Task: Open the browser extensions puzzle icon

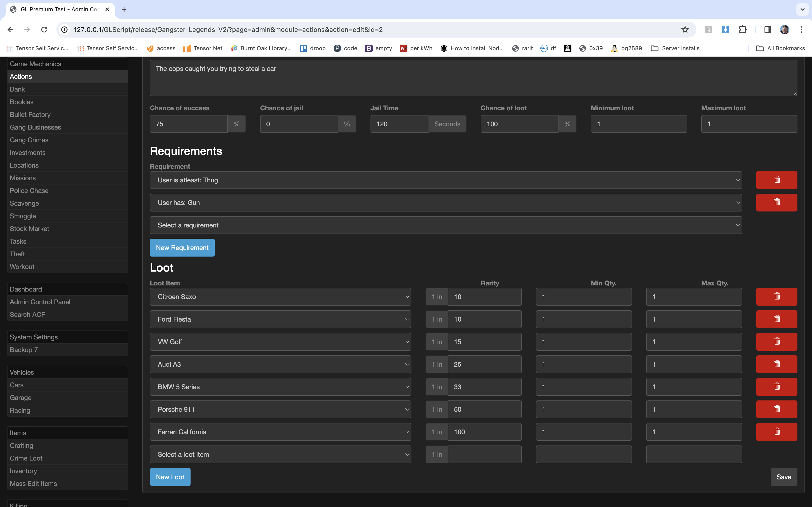Action: tap(742, 30)
